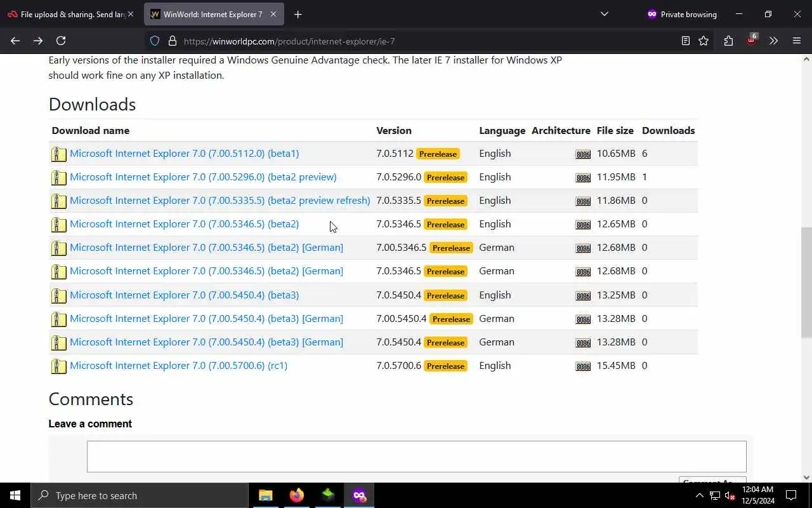Click the muted volume tray icon
The height and width of the screenshot is (508, 812).
730,495
